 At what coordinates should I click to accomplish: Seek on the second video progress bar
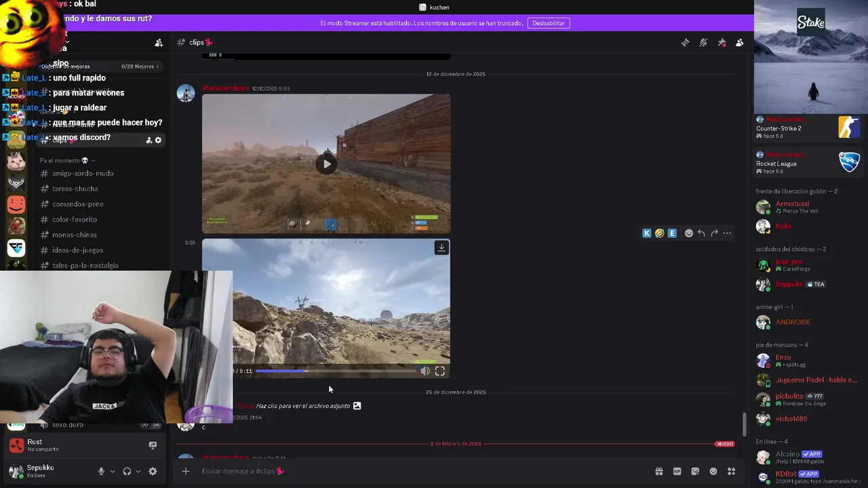click(x=336, y=371)
